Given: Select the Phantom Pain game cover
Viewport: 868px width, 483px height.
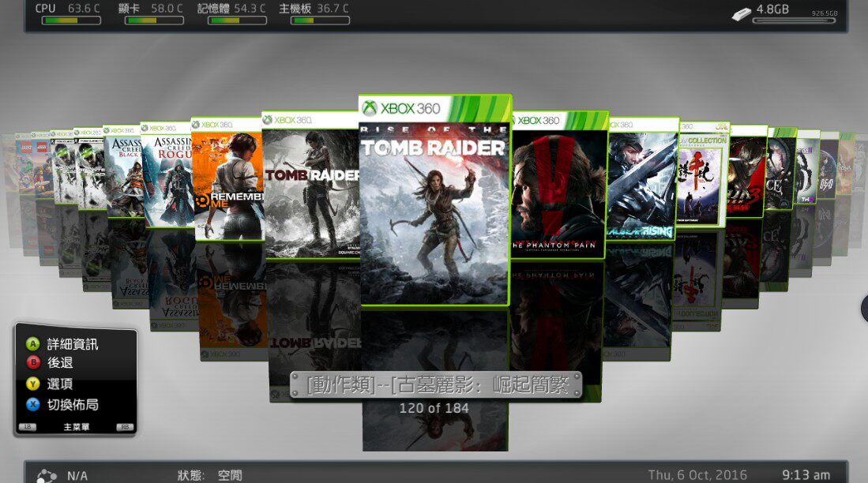Looking at the screenshot, I should 558,185.
